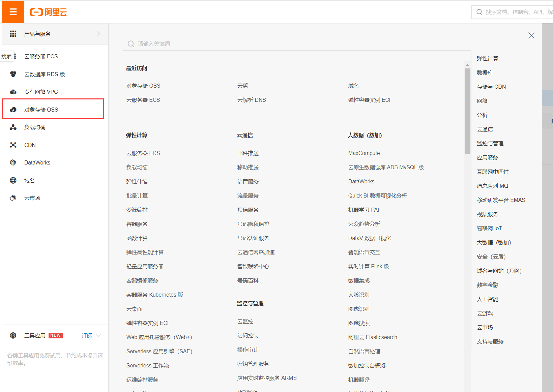This screenshot has width=553, height=392.
Task: Open 弹性伸缩 service link
Action: pos(137,181)
